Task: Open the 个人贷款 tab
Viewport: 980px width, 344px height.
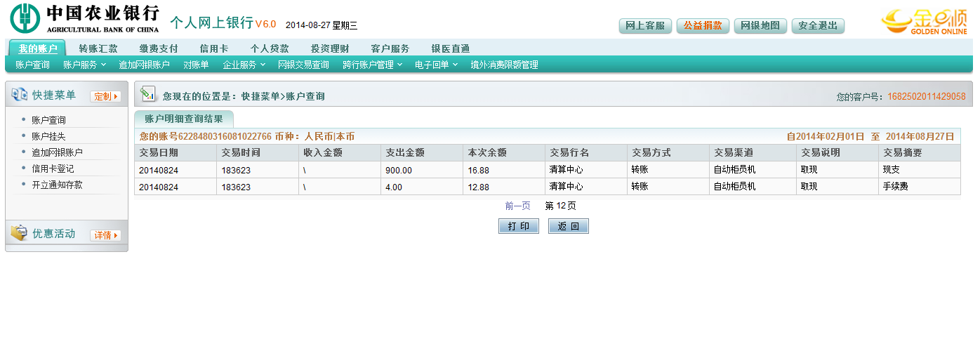Action: (x=270, y=48)
